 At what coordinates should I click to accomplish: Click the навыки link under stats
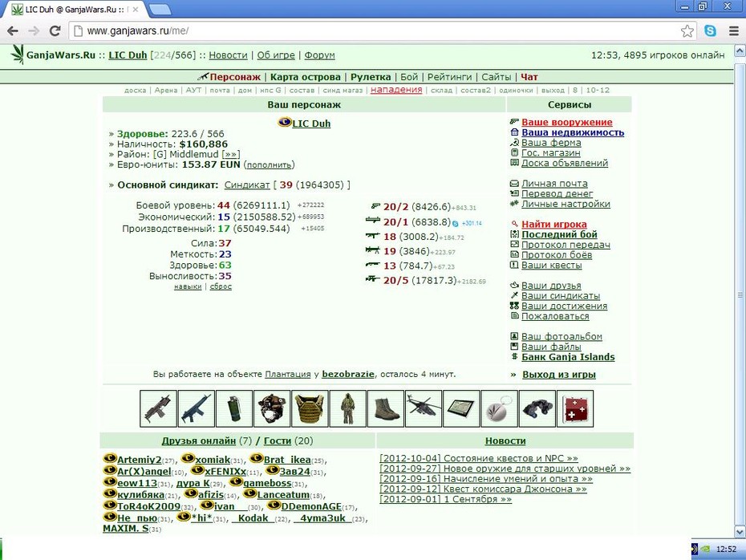point(188,286)
